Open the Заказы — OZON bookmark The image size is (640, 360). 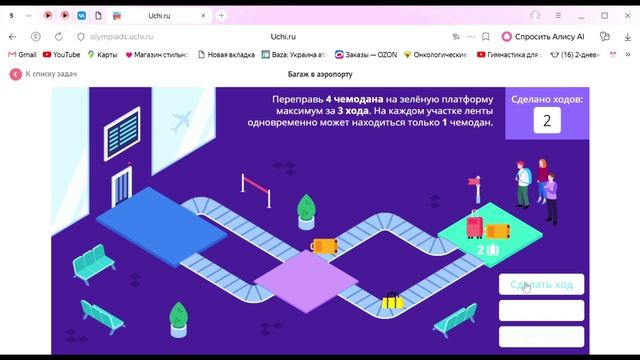point(366,54)
